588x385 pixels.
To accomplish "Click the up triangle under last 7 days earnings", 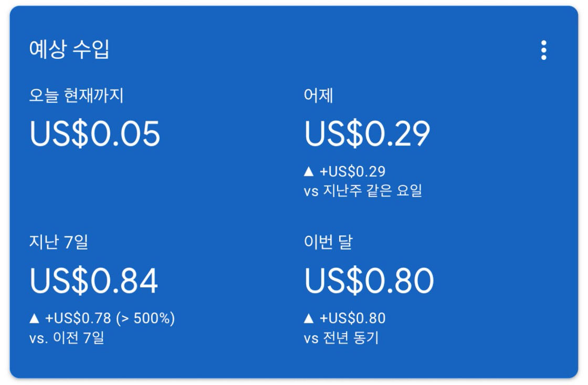I will [34, 318].
